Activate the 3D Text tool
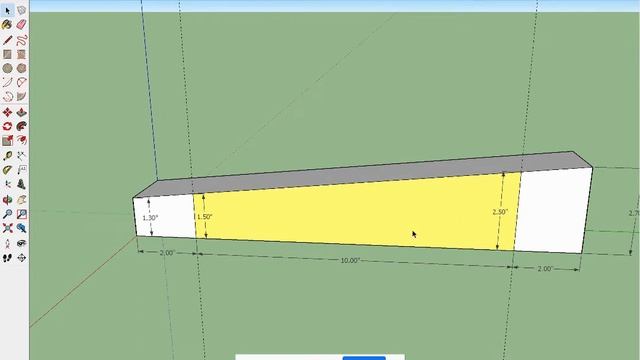640x360 pixels. (x=22, y=184)
